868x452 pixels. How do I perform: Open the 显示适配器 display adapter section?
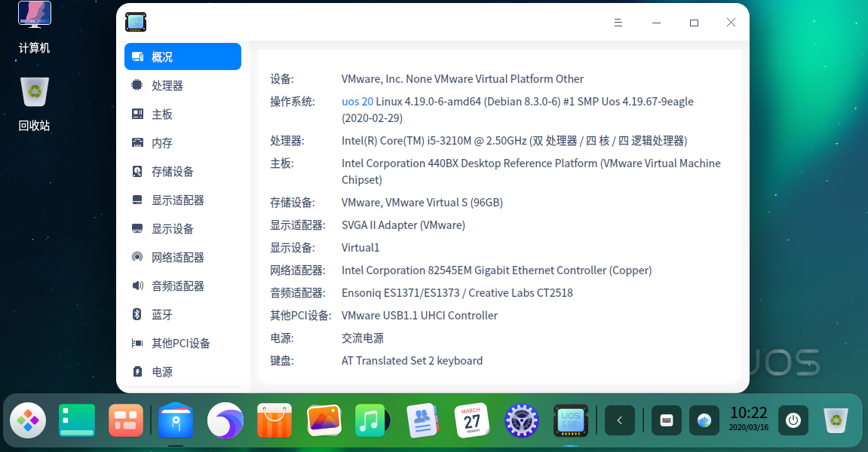tap(182, 200)
